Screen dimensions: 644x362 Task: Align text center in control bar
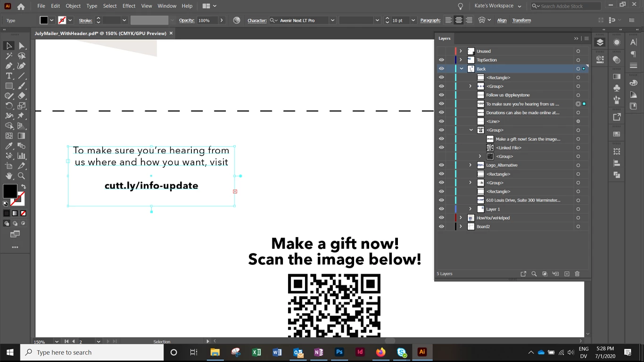click(x=459, y=20)
